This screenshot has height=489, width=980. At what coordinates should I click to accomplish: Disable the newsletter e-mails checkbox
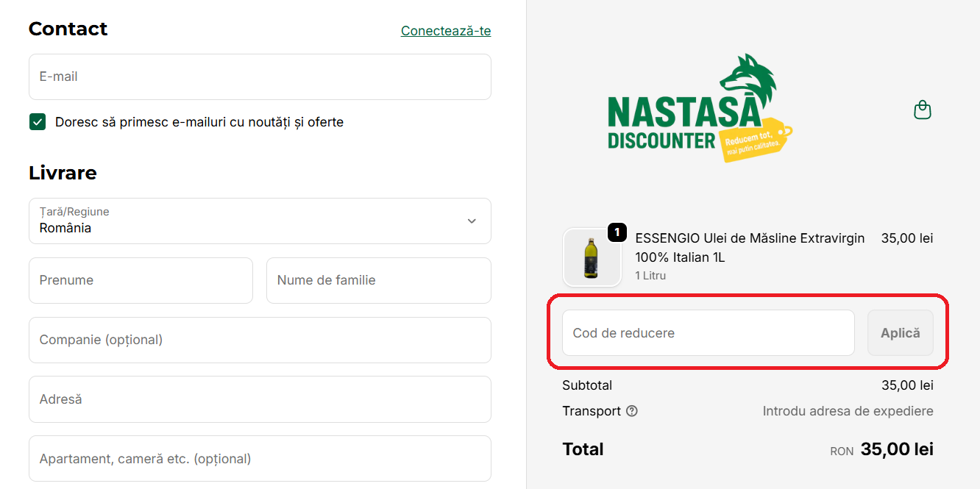(x=38, y=121)
